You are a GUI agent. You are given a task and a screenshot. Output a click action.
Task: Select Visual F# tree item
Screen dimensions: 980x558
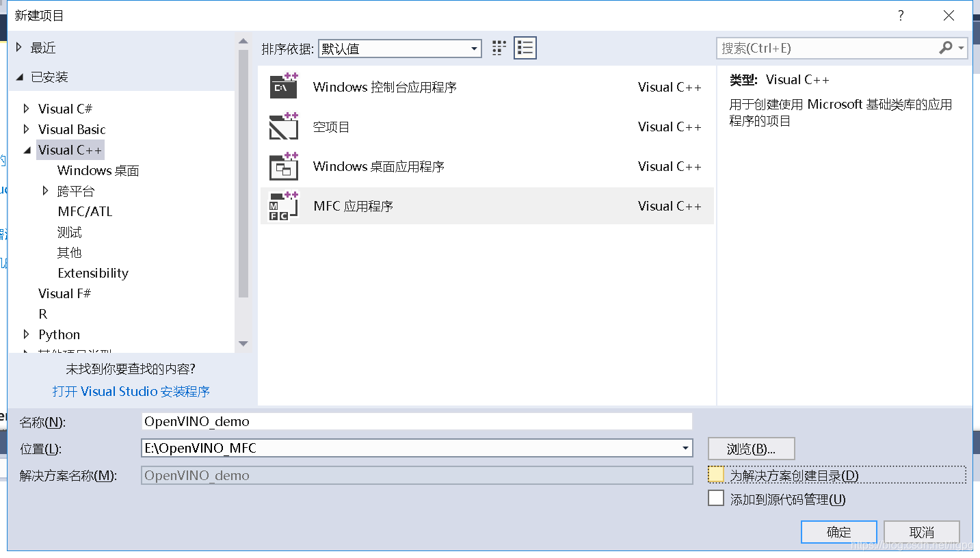[65, 293]
